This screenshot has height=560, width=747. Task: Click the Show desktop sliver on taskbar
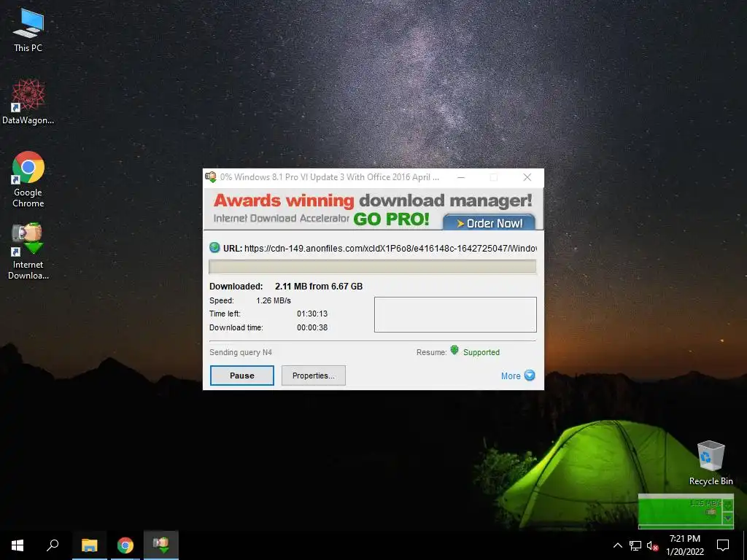point(745,545)
